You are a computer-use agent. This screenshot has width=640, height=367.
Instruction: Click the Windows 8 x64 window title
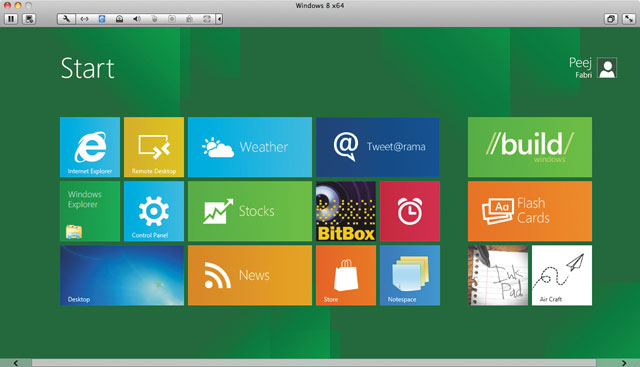[320, 6]
